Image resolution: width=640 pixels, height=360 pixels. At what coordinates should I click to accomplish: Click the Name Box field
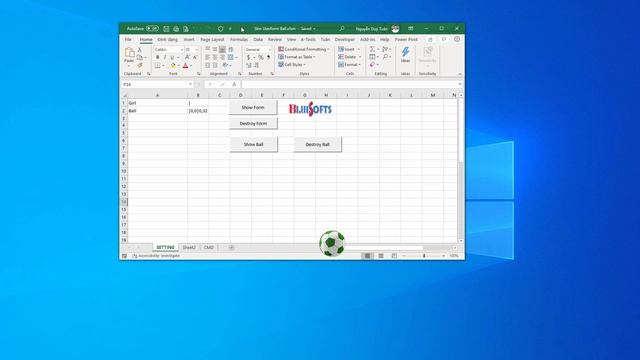click(157, 84)
